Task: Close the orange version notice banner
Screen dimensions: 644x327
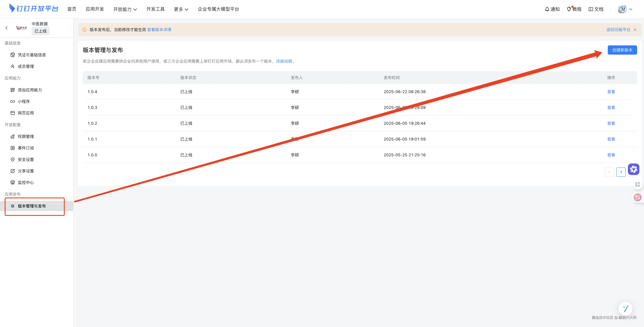Action: (x=635, y=29)
